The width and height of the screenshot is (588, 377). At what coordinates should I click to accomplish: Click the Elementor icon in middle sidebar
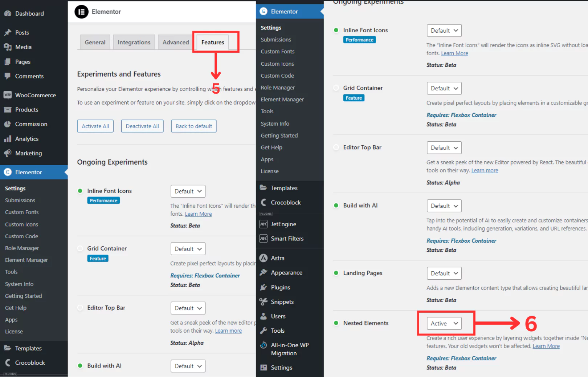[x=264, y=11]
